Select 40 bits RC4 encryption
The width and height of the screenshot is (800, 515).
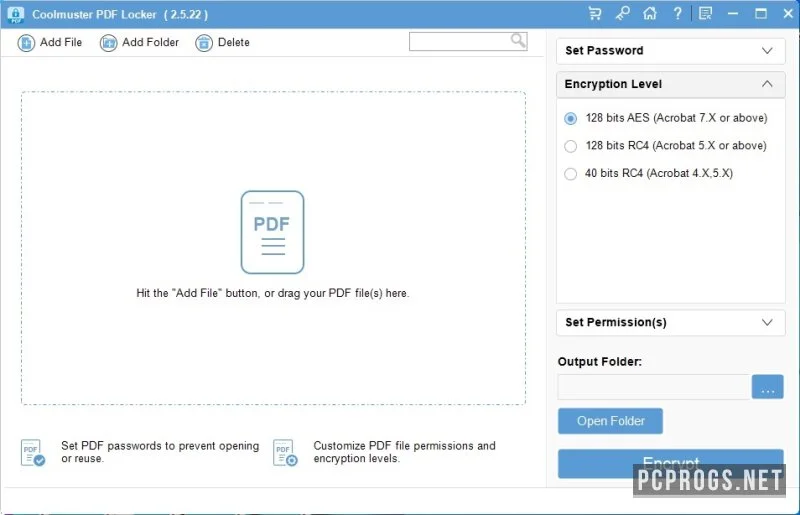click(570, 174)
